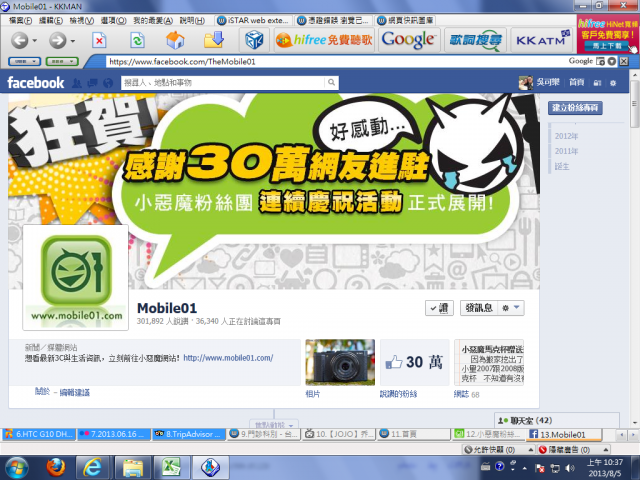
Task: Click the Facebook search magnifier button
Action: [x=332, y=82]
